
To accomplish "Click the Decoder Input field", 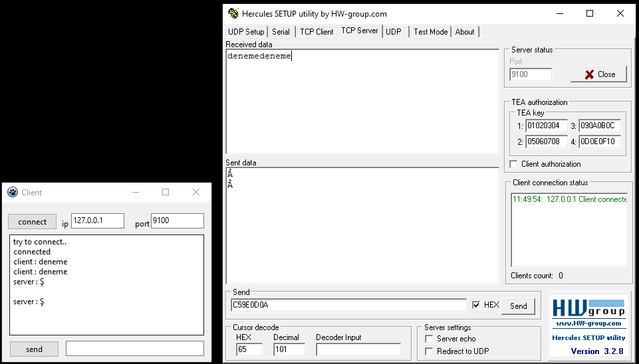I will click(x=358, y=349).
